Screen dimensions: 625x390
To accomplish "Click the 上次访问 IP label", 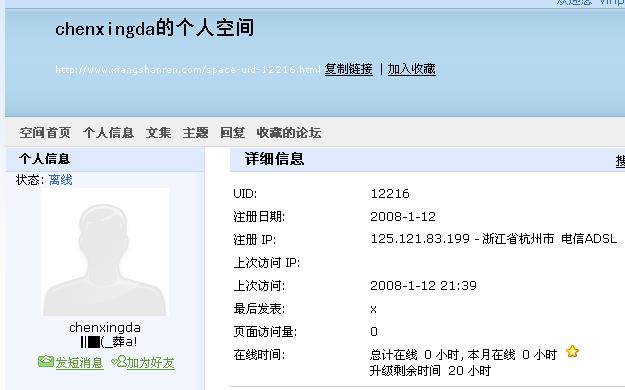I will [267, 263].
